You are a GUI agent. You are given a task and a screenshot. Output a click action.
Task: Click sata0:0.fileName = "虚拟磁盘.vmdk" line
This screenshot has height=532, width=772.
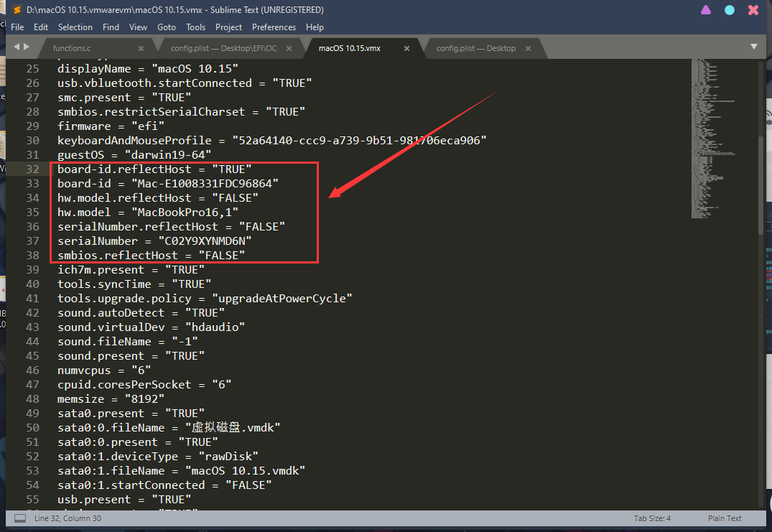169,428
